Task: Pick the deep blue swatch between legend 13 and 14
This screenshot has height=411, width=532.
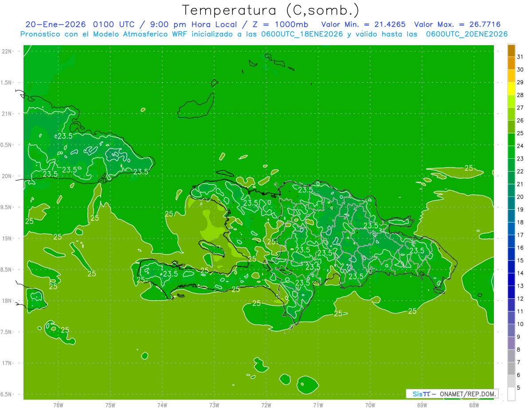Action: 511,280
